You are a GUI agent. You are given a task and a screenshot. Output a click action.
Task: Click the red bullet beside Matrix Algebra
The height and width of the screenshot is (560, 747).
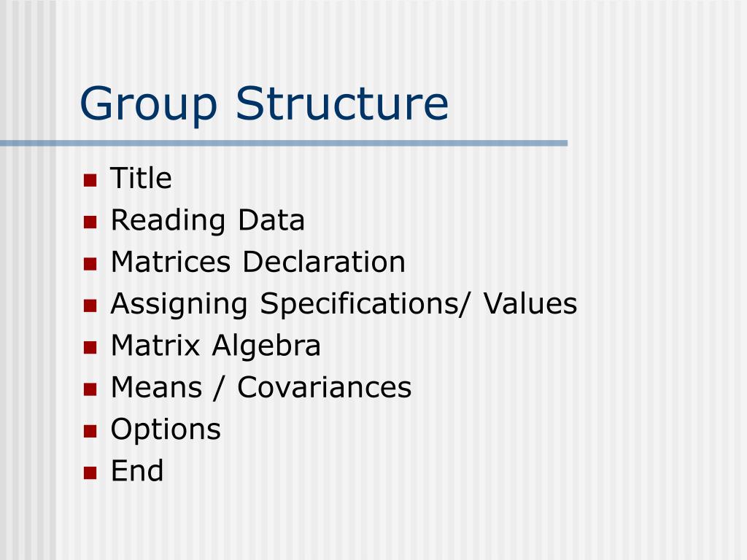(90, 348)
